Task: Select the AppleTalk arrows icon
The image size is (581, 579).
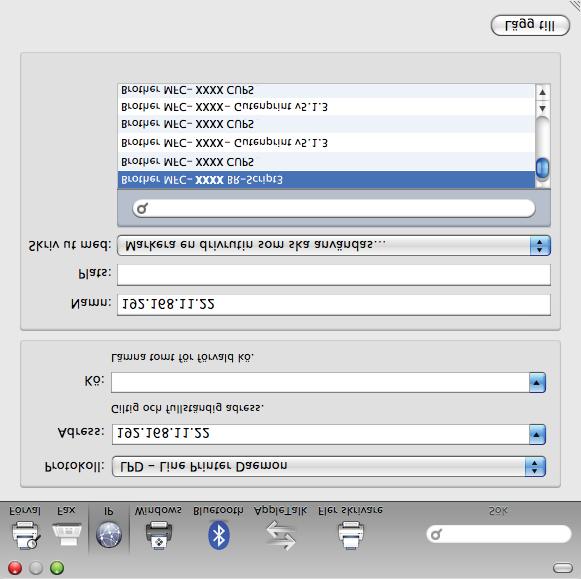Action: click(280, 535)
